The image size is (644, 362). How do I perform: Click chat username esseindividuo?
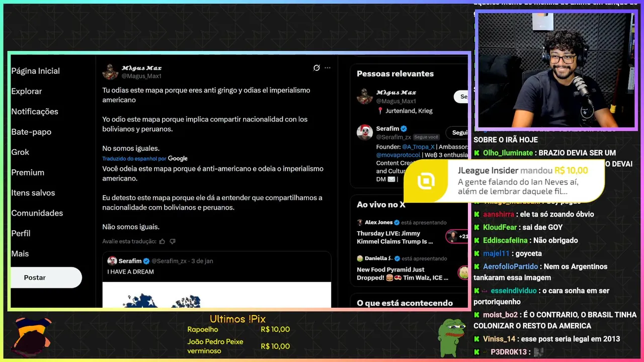point(514,291)
